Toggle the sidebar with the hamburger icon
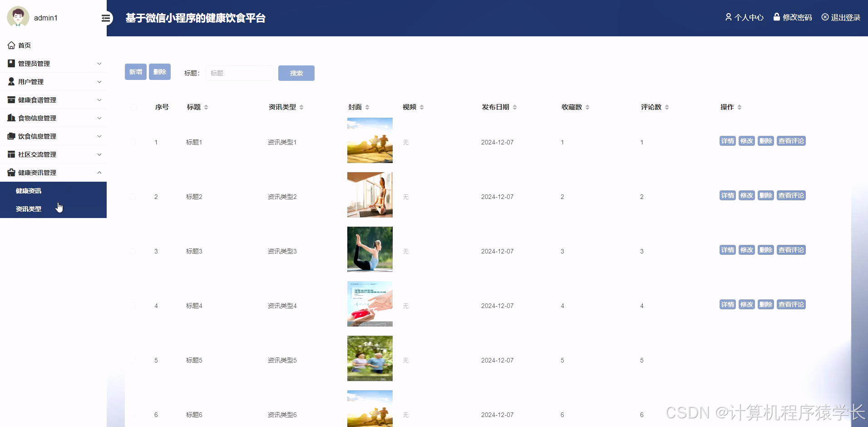868x427 pixels. [106, 18]
